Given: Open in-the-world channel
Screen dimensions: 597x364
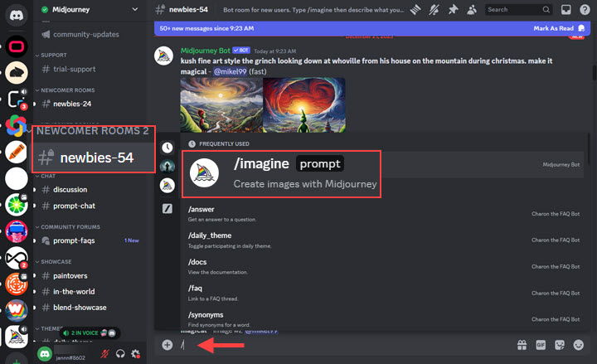Looking at the screenshot, I should click(x=74, y=292).
